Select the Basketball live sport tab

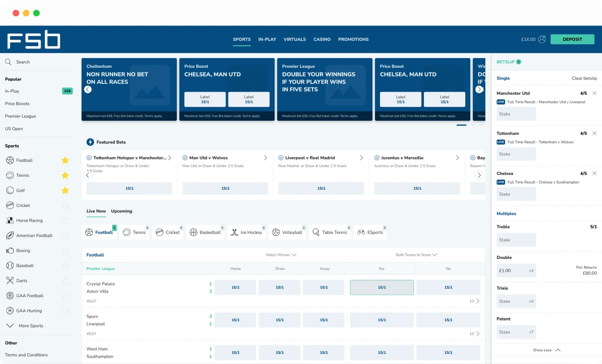(x=206, y=232)
